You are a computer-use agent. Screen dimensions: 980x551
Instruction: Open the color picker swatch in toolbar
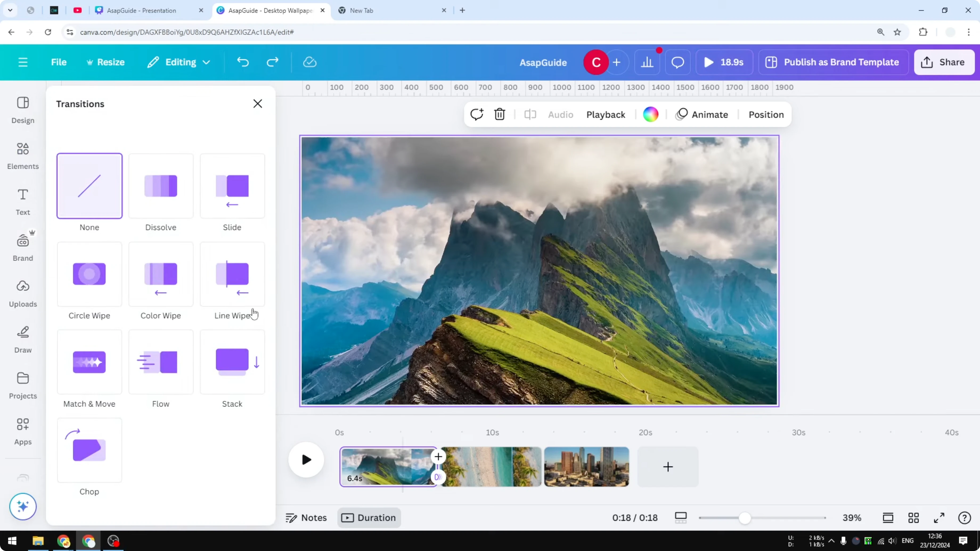(x=651, y=114)
